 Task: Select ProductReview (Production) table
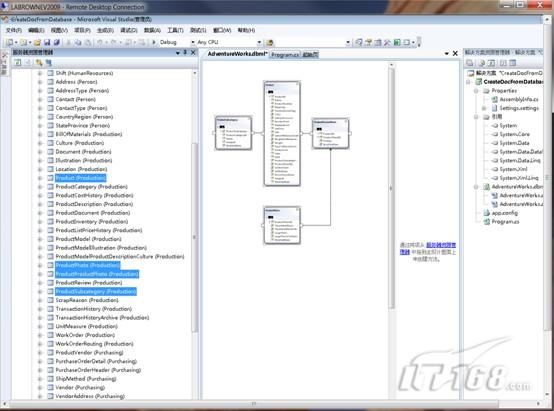coord(89,283)
